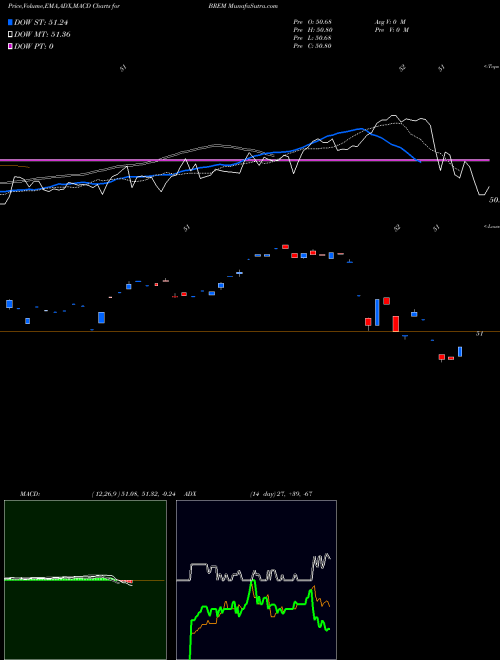Image resolution: width=500 pixels, height=660 pixels.
Task: Click the 'BREM MunafaSutra.com' title text
Action: tap(243, 6)
